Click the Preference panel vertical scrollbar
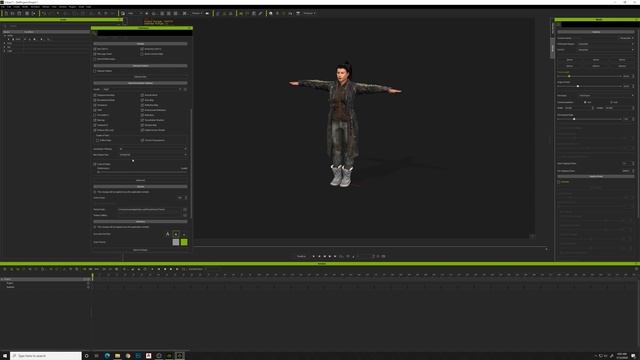 pos(191,163)
